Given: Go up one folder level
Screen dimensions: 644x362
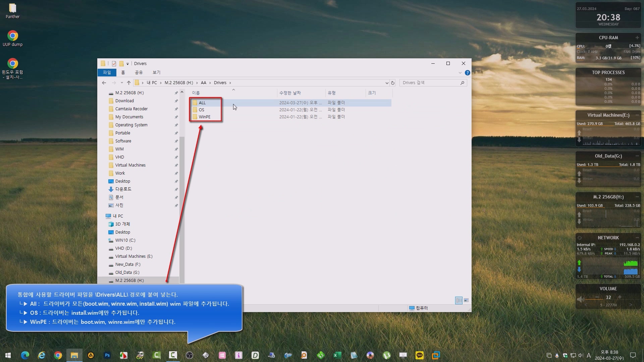Looking at the screenshot, I should (x=128, y=83).
